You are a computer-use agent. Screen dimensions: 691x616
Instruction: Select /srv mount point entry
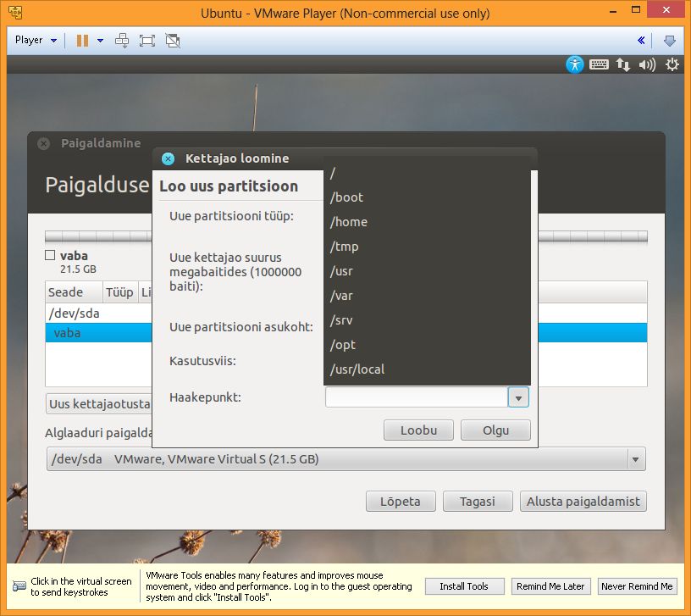pyautogui.click(x=427, y=320)
